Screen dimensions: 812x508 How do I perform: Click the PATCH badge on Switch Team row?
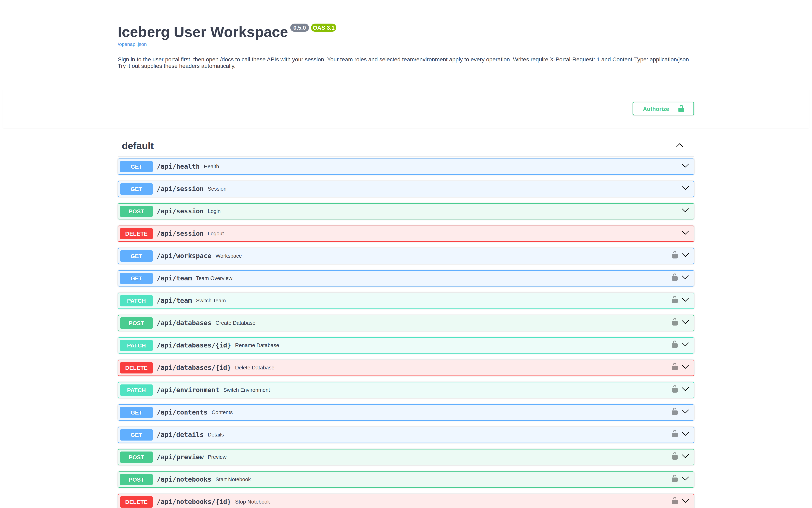click(136, 301)
